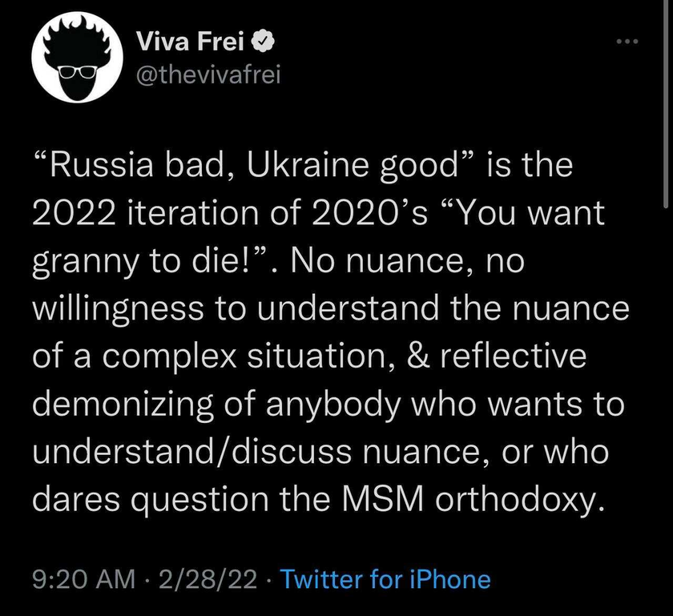Screen dimensions: 673x616
Task: Open the Twitter for iPhone source link
Action: click(x=385, y=579)
